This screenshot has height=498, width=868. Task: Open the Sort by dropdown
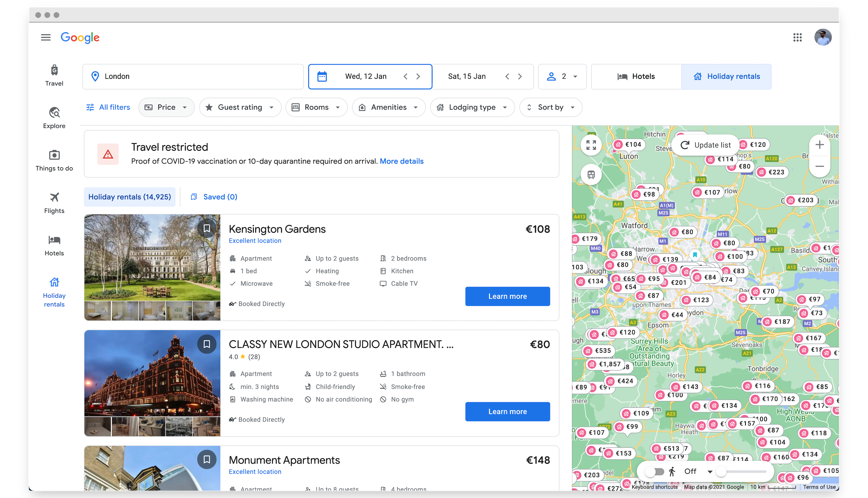coord(551,107)
